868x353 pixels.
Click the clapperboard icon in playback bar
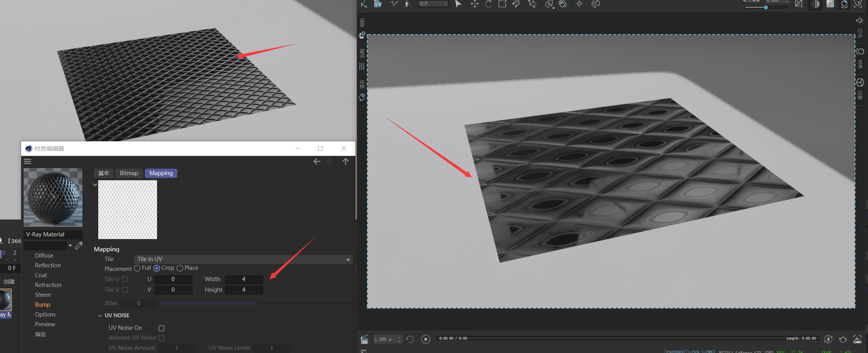pyautogui.click(x=364, y=339)
